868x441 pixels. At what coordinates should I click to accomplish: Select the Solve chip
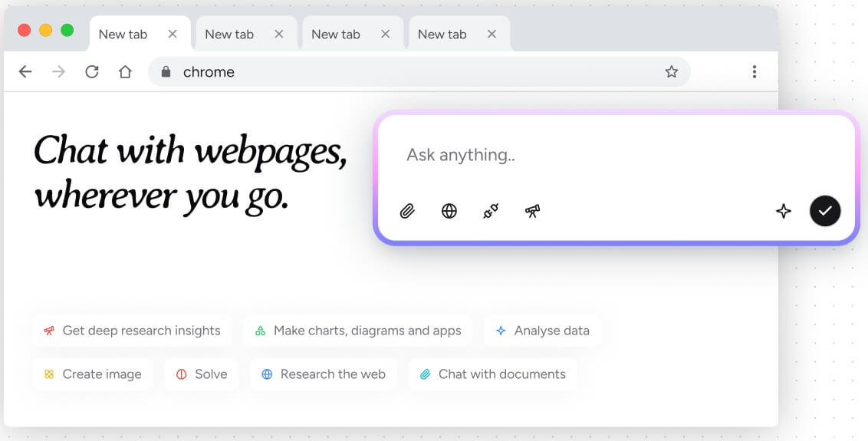(x=202, y=374)
